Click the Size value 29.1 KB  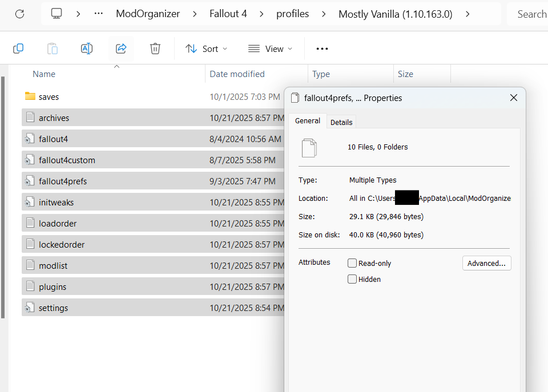386,217
